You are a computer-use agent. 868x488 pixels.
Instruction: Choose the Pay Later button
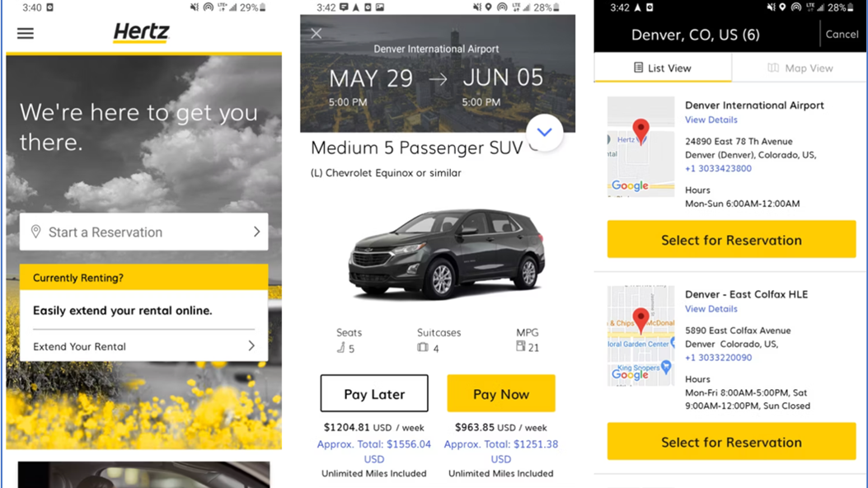[374, 393]
